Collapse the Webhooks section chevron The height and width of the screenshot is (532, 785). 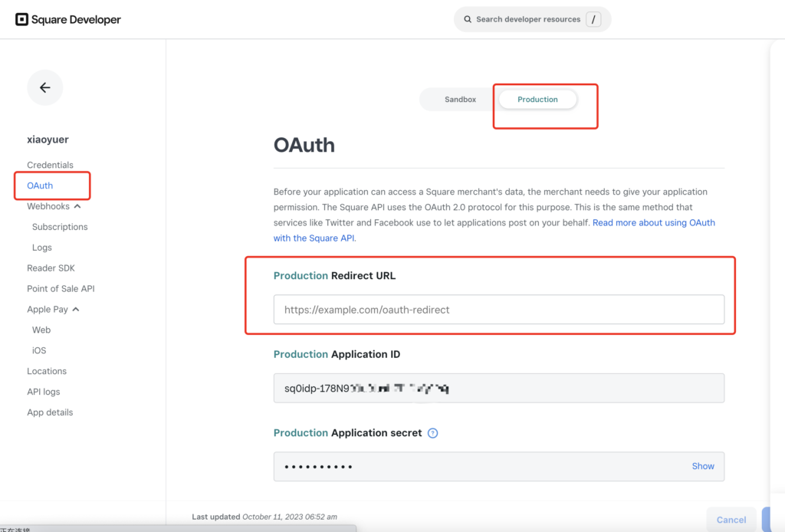pos(77,206)
